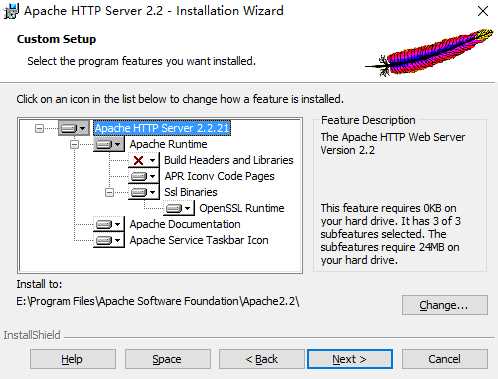498x379 pixels.
Task: Open drive icon dropdown for APR Iconv Code Pages
Action: pos(144,176)
